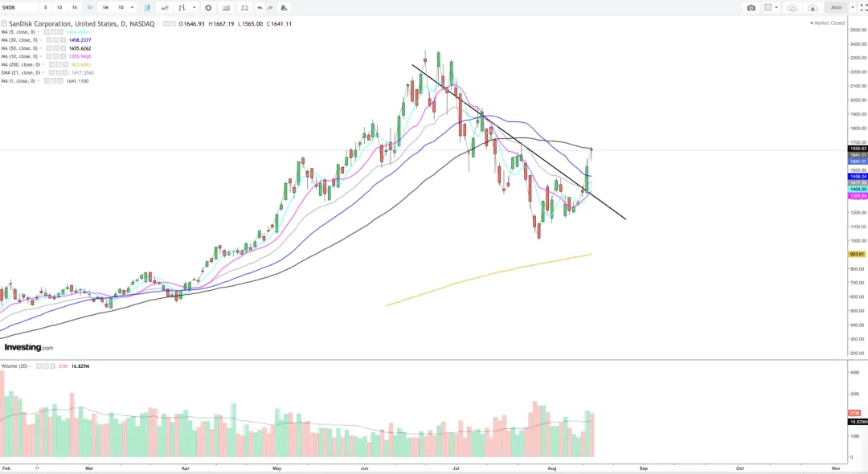Click the MA (10, close, 0) label
The image size is (868, 474).
coord(19,56)
